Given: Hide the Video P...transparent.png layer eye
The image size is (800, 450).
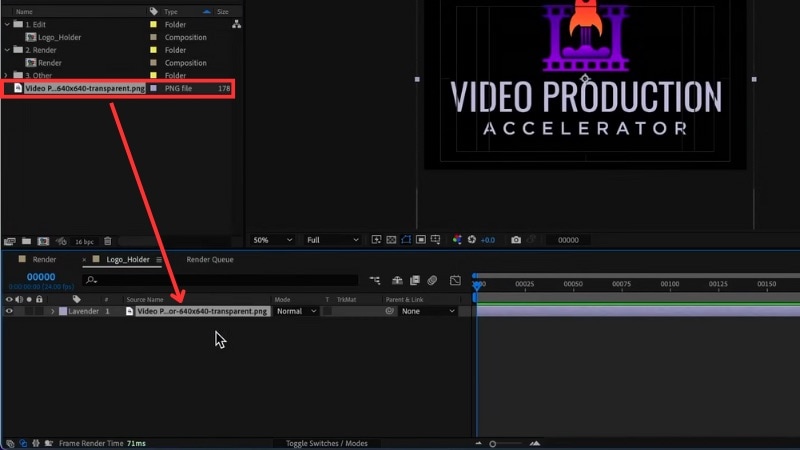Looking at the screenshot, I should pyautogui.click(x=9, y=311).
